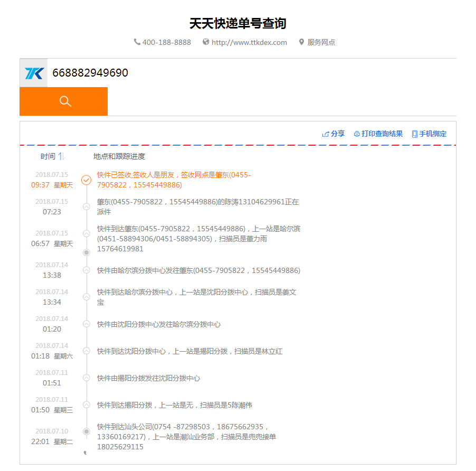Image resolution: width=476 pixels, height=471 pixels.
Task: Select the 快件到达哈尔滨分拨中心 status text
Action: tap(197, 297)
